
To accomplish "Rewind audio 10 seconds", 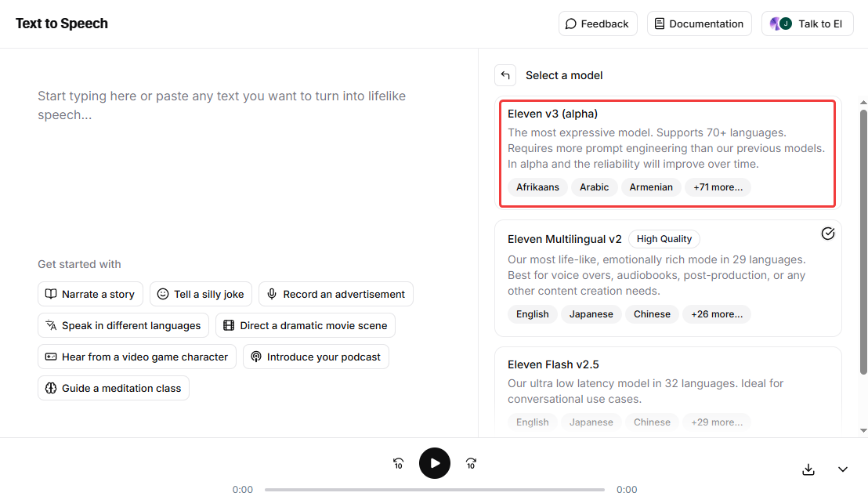I will point(398,463).
